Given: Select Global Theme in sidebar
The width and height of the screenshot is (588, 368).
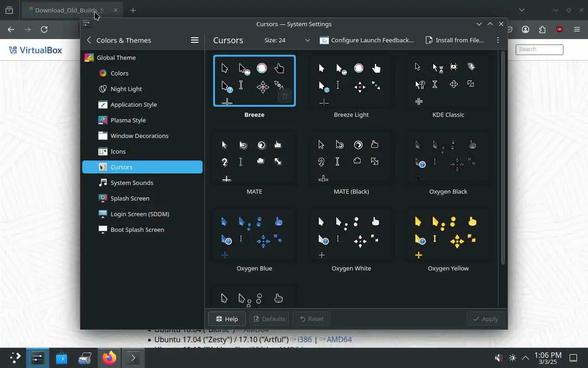Looking at the screenshot, I should (x=142, y=57).
